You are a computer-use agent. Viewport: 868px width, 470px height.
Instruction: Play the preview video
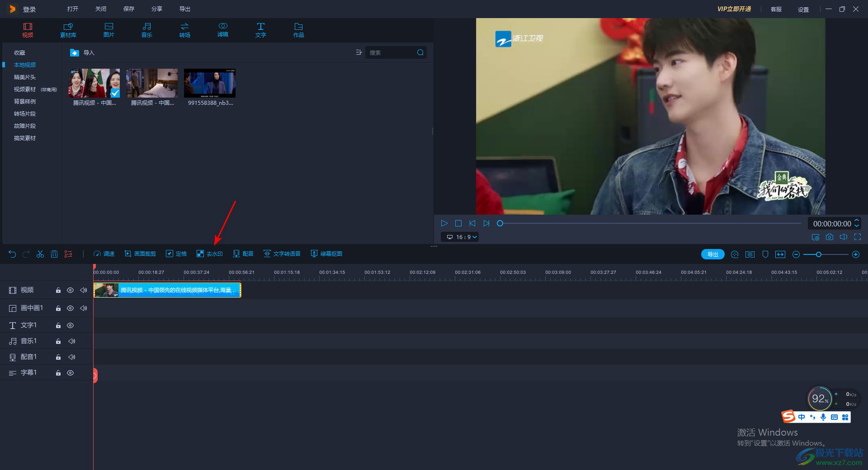click(x=444, y=223)
